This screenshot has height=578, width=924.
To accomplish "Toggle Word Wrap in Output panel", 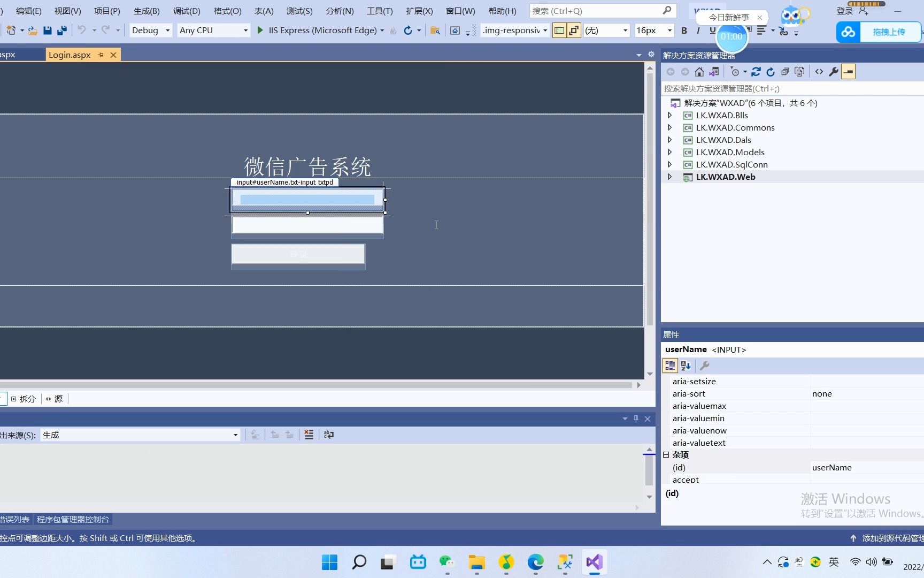I will point(329,435).
